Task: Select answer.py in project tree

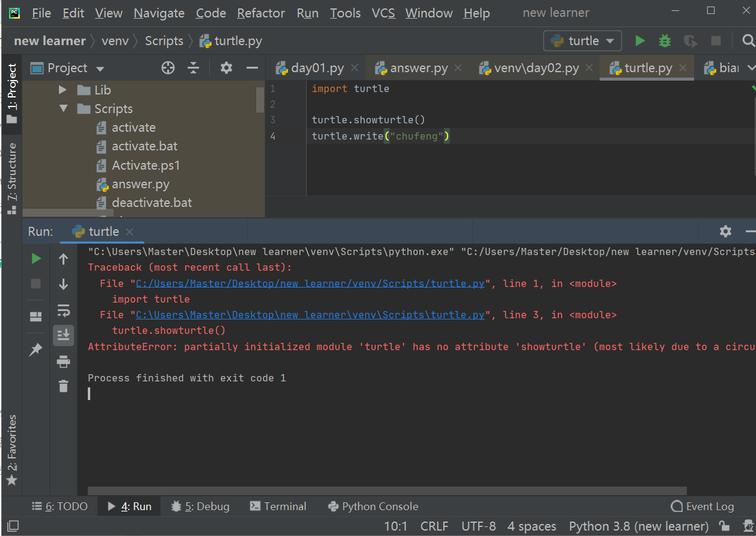Action: point(140,184)
